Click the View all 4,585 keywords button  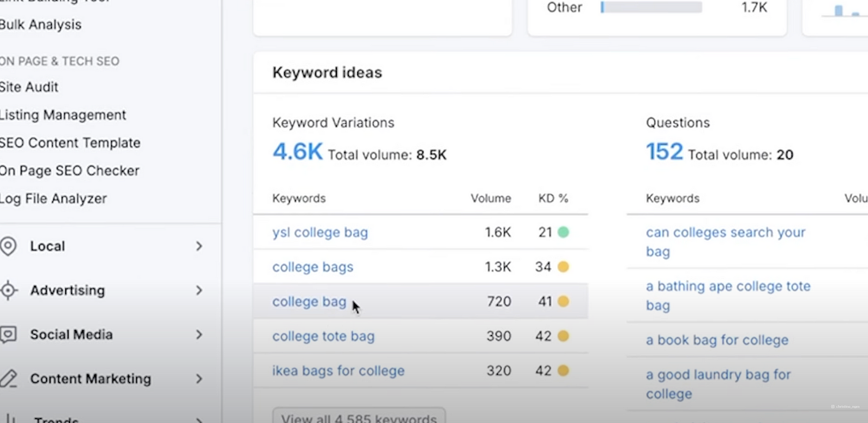[x=359, y=417]
